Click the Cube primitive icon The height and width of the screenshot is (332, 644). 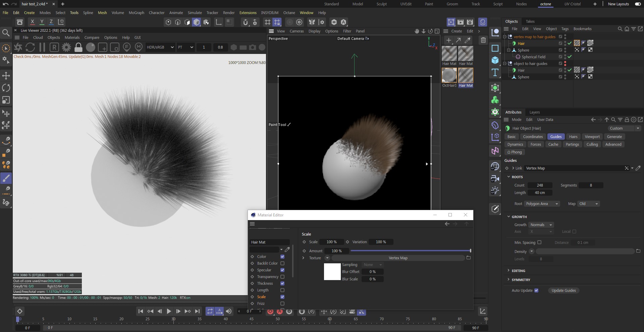[x=495, y=60]
